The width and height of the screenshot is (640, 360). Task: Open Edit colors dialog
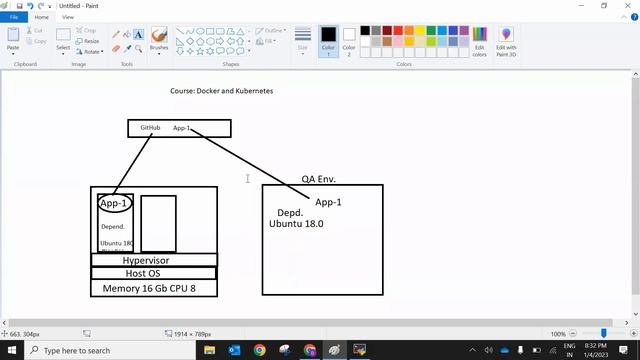(x=480, y=42)
